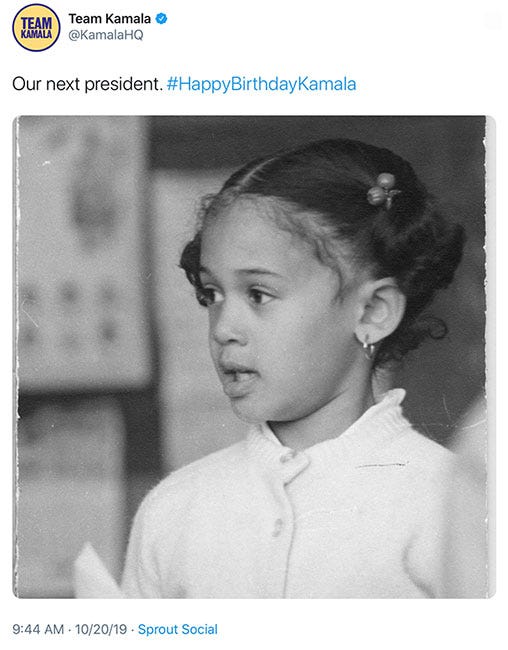
Task: Open the Sprout Social source link
Action: click(177, 629)
